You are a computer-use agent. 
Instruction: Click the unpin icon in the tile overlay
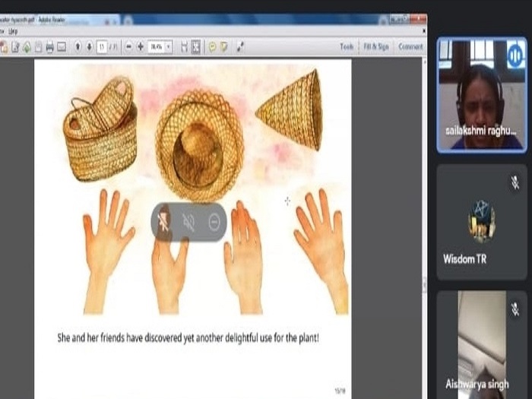coord(163,222)
